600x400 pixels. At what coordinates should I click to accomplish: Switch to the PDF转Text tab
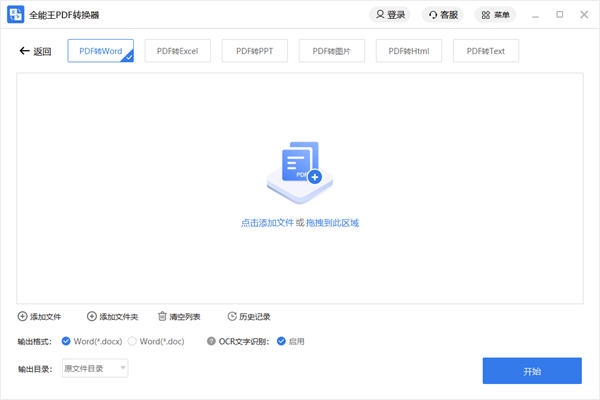486,51
